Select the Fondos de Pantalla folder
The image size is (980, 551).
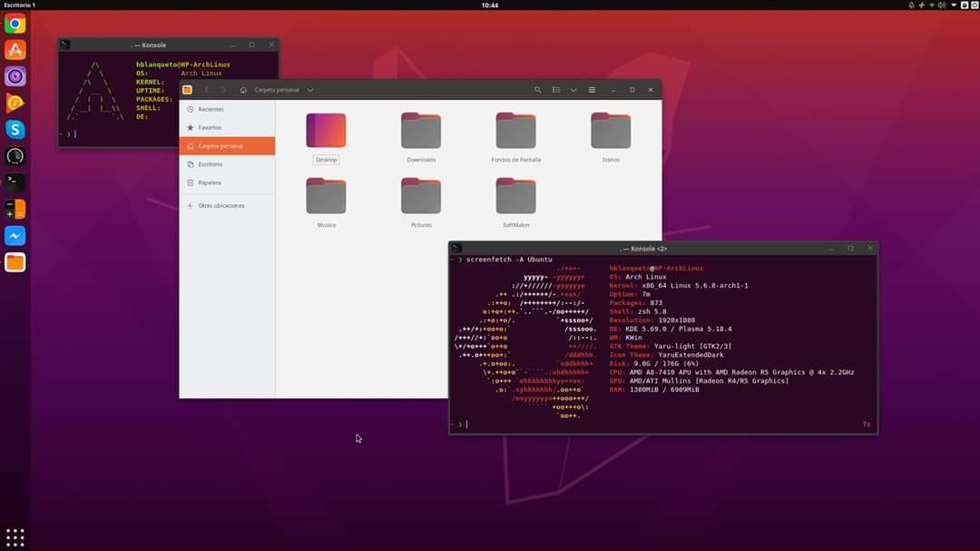(x=516, y=131)
